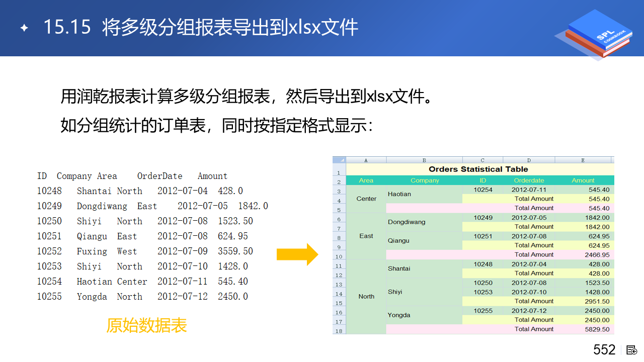Click the sentence beginning with 如分组统计
This screenshot has height=362, width=644.
tap(217, 125)
